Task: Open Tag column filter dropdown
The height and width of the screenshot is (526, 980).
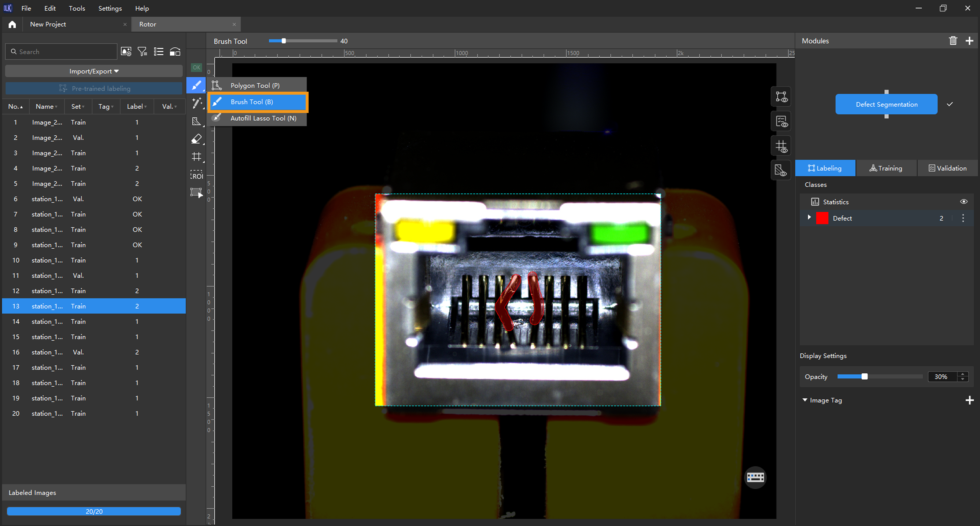Action: pyautogui.click(x=112, y=107)
